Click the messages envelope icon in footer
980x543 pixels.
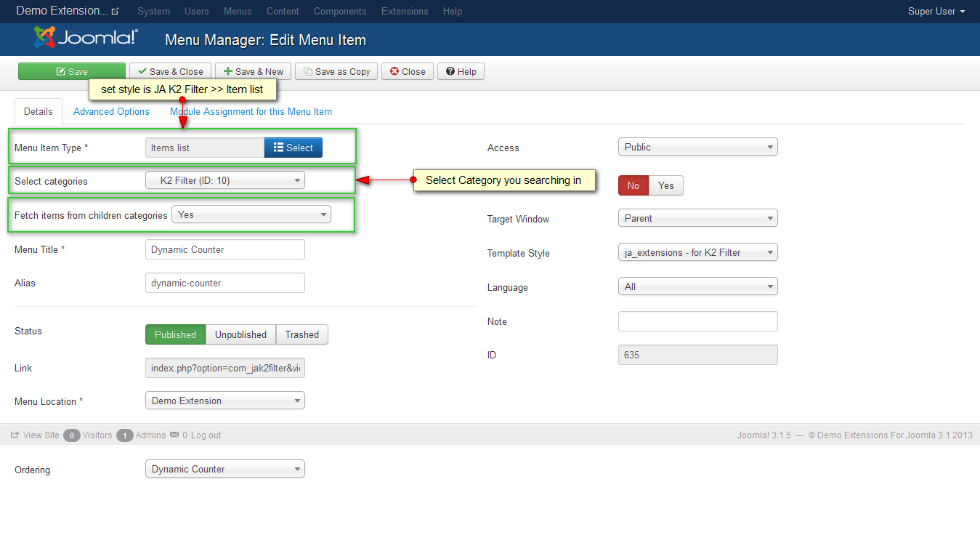click(174, 435)
